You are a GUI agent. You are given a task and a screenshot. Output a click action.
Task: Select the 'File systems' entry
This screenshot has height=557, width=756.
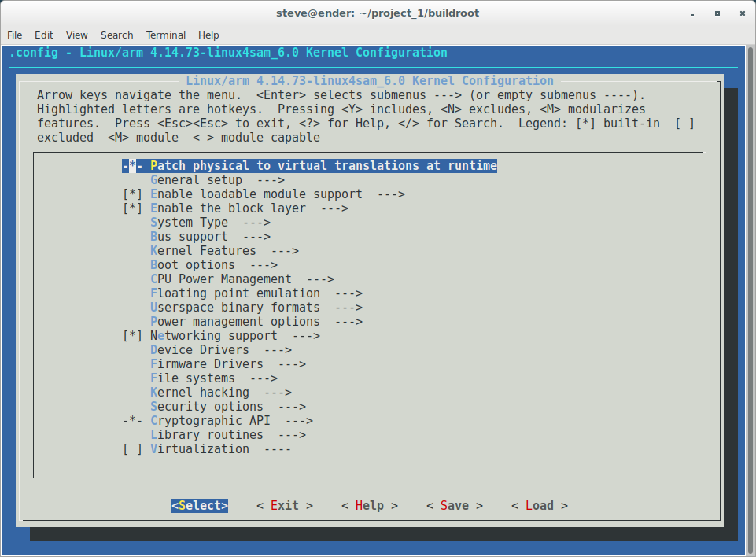tap(190, 378)
